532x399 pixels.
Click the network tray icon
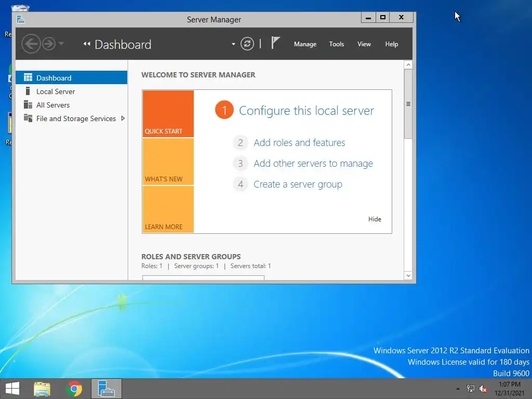(x=471, y=389)
